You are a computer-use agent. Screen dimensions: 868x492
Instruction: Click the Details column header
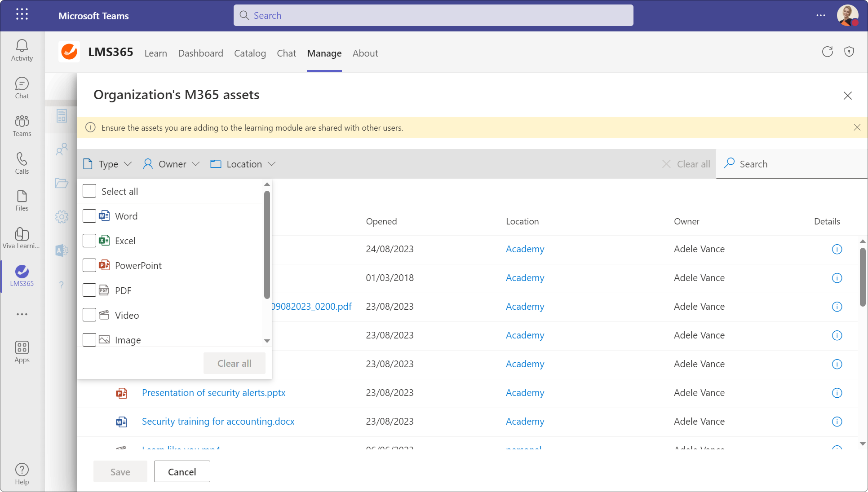(x=827, y=221)
